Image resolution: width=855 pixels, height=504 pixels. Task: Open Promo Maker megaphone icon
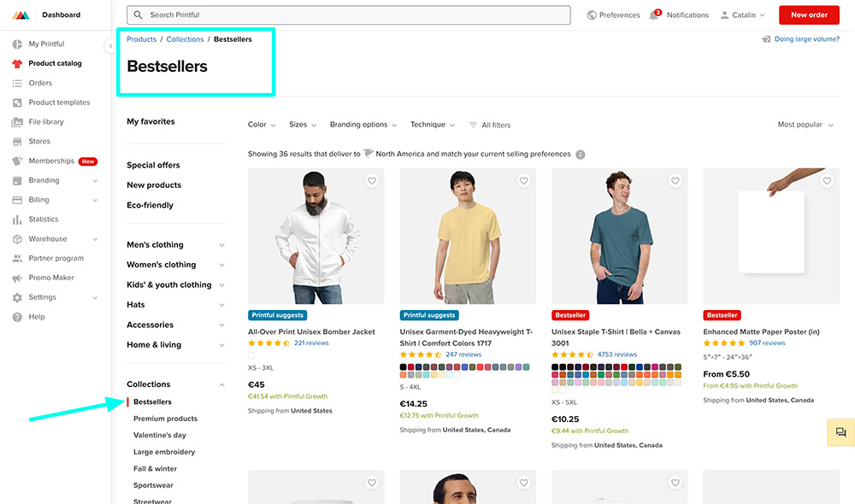pos(17,278)
